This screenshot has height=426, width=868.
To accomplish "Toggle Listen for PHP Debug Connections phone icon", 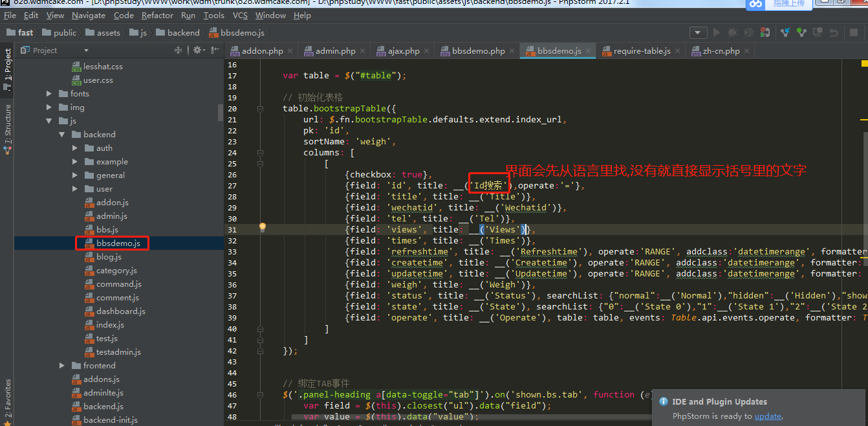I will [765, 32].
